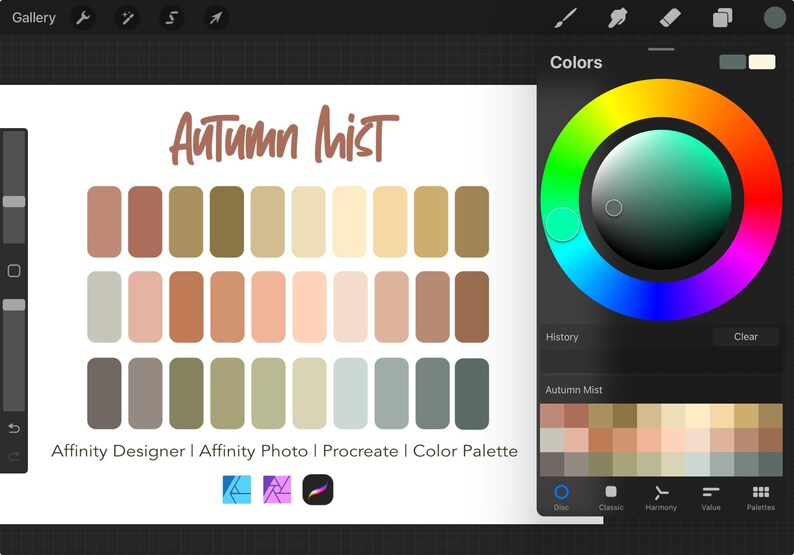The height and width of the screenshot is (555, 794).
Task: Open the Layers panel icon
Action: click(x=722, y=18)
